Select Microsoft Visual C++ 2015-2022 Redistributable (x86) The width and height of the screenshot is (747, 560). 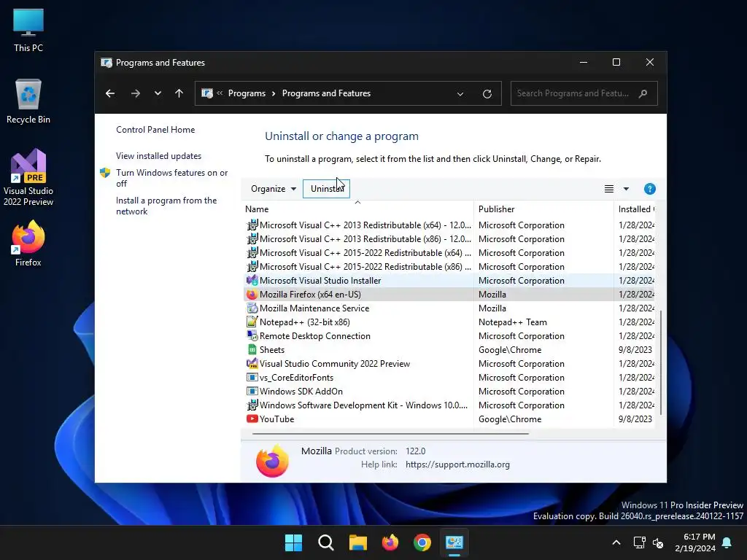point(449,267)
